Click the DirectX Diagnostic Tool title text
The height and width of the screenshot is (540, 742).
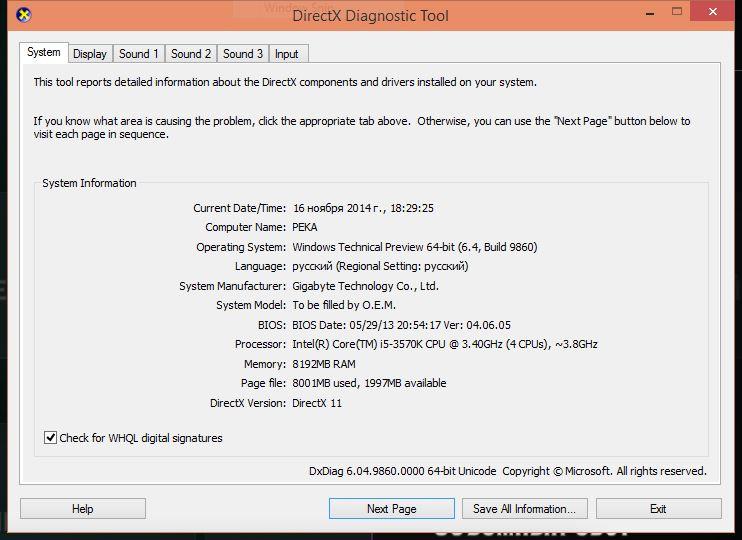370,16
